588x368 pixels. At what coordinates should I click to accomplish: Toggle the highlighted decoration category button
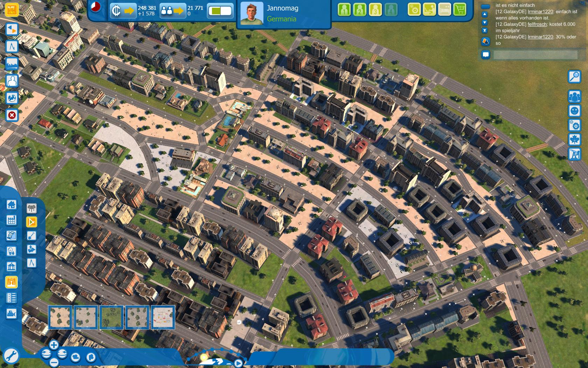click(11, 282)
